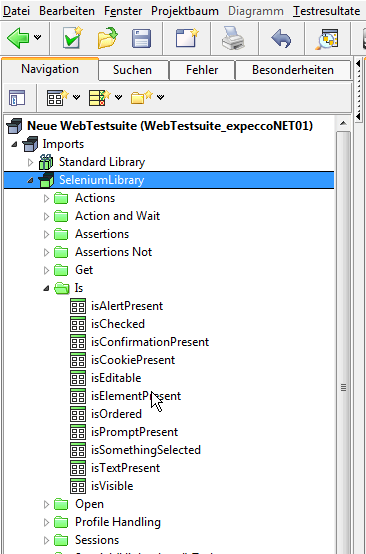Click the new window star icon

(x=187, y=38)
